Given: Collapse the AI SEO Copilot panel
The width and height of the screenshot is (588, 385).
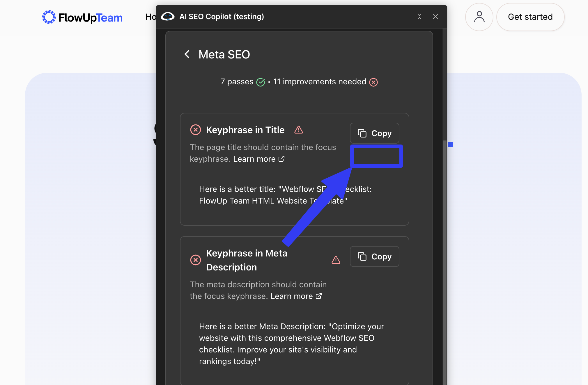Looking at the screenshot, I should point(419,17).
